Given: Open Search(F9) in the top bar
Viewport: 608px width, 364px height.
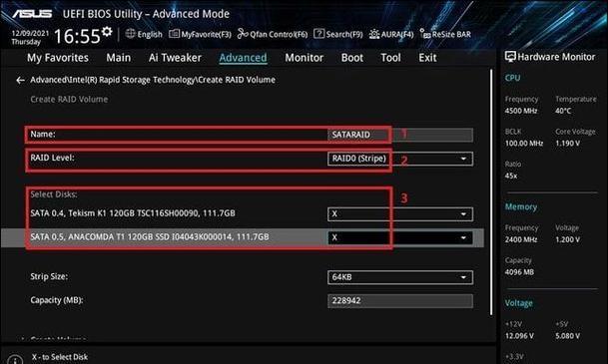Looking at the screenshot, I should [338, 34].
